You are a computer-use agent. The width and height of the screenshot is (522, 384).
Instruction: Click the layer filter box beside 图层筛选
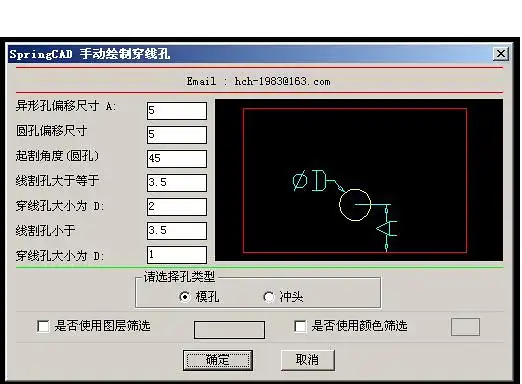tap(229, 330)
